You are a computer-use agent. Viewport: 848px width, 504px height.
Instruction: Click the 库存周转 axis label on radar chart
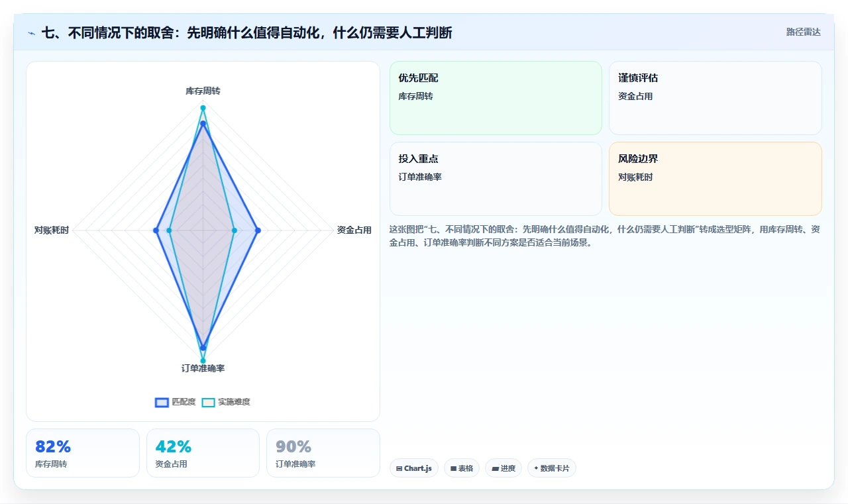pyautogui.click(x=203, y=91)
